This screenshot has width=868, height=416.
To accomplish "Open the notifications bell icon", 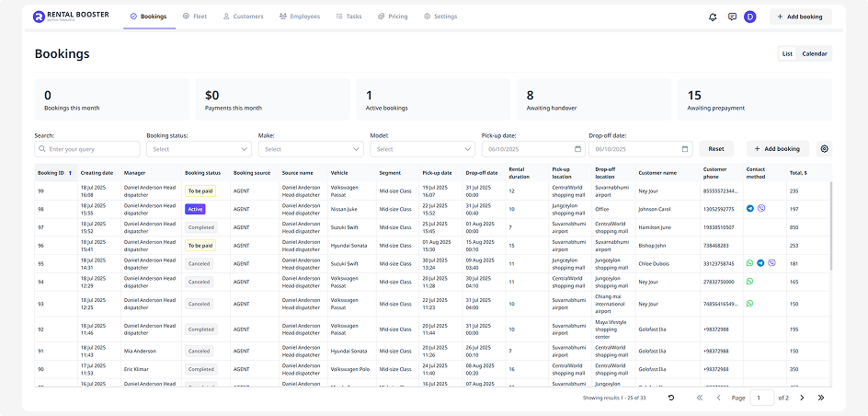I will pyautogui.click(x=713, y=17).
